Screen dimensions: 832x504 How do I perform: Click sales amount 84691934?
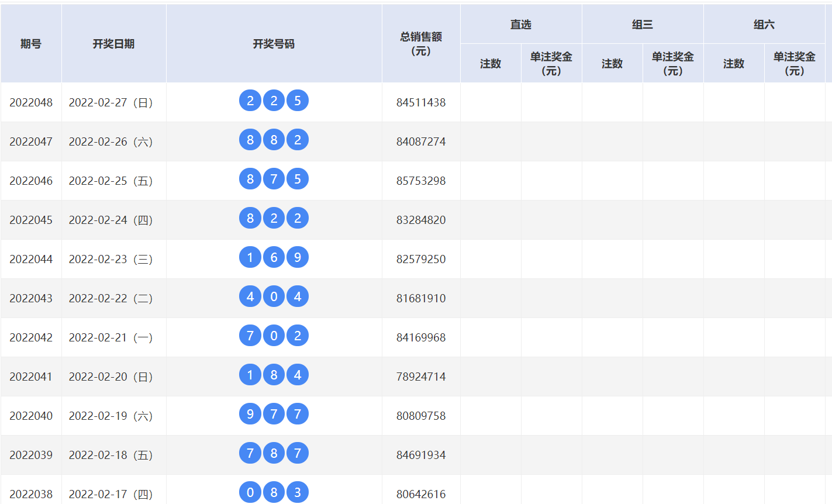pos(421,455)
